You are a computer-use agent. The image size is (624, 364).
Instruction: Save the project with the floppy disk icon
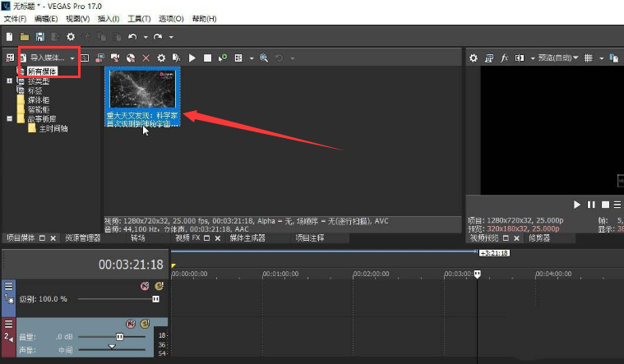(39, 37)
